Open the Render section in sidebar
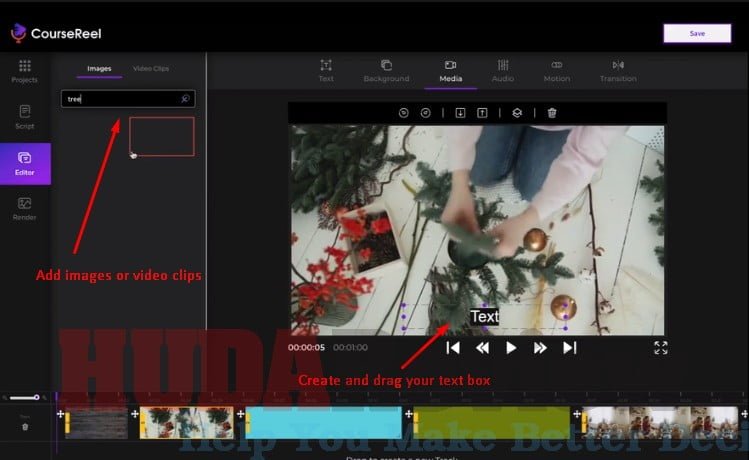749x460 pixels. pyautogui.click(x=25, y=209)
